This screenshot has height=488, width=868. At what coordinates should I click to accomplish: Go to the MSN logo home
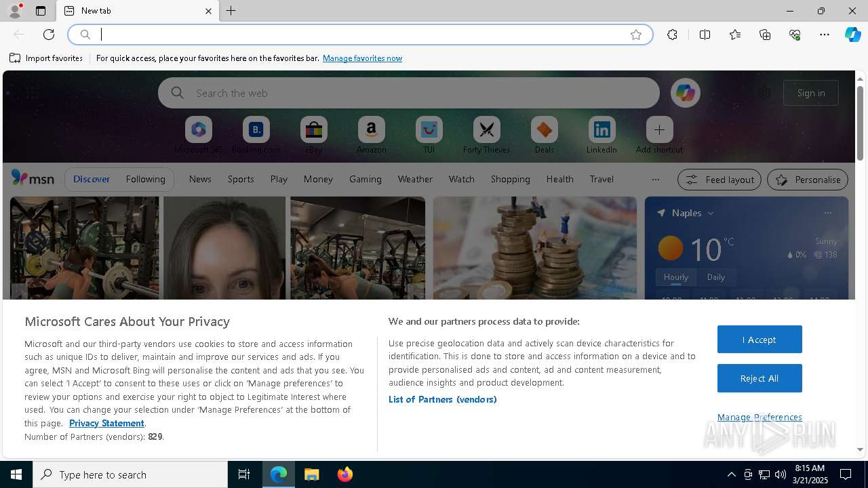click(x=33, y=178)
